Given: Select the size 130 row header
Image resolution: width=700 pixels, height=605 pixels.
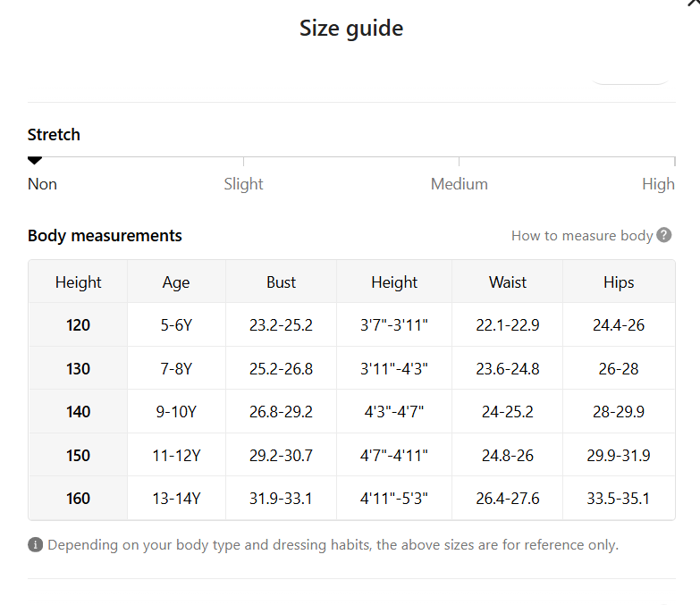Looking at the screenshot, I should coord(78,368).
